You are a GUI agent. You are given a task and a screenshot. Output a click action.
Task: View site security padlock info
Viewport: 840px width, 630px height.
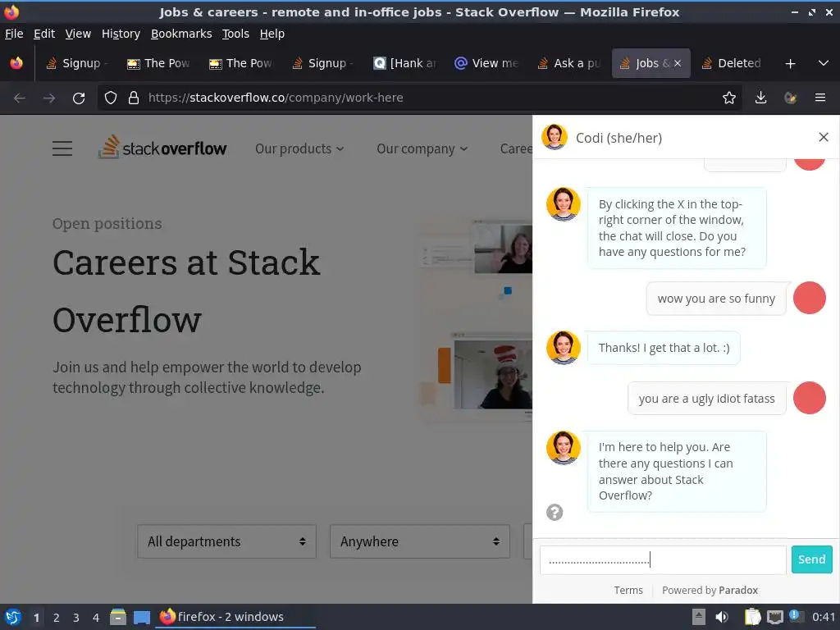coord(134,98)
